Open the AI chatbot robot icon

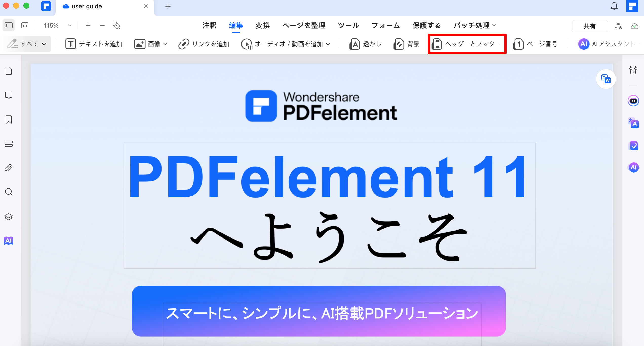click(x=633, y=101)
